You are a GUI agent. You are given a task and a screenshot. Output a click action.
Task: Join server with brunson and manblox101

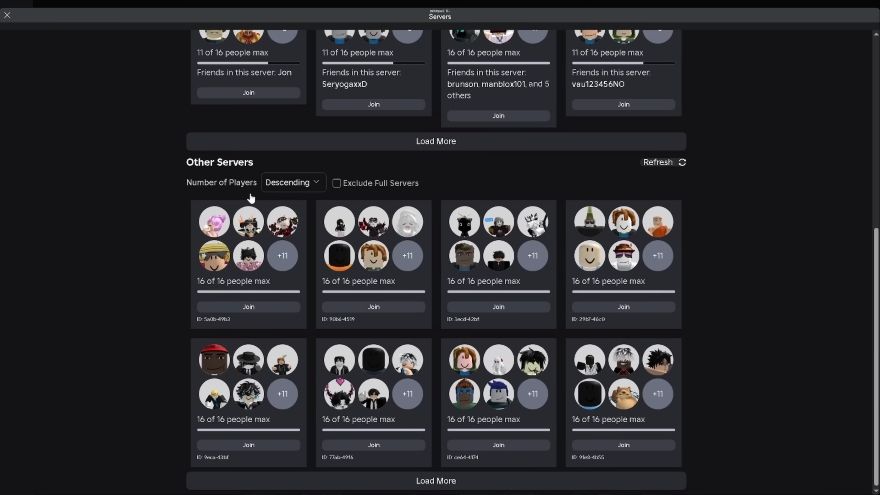click(498, 115)
